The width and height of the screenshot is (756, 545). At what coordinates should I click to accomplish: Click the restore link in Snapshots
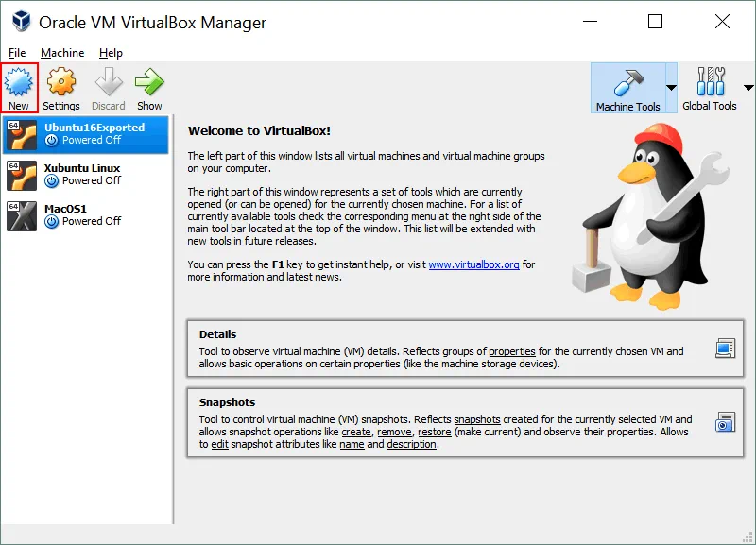pos(434,432)
